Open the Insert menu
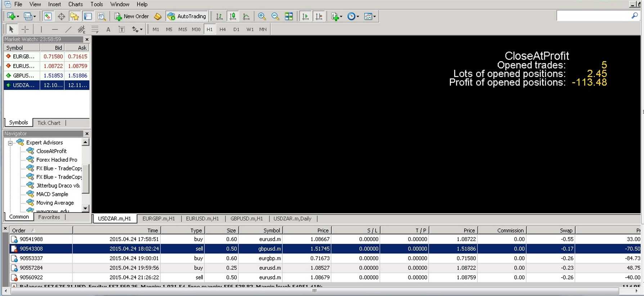 point(54,4)
